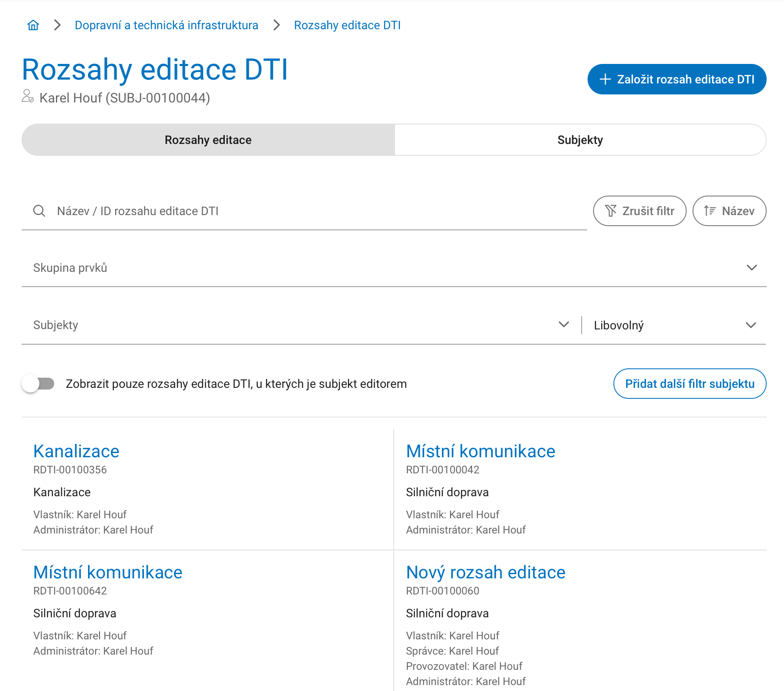This screenshot has width=784, height=691.
Task: Open the Nový rozsah editace link
Action: [486, 572]
